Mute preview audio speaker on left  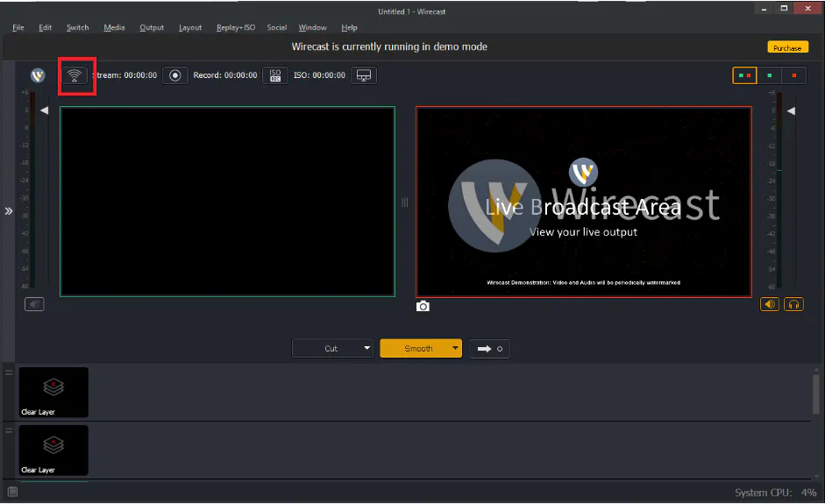tap(34, 304)
